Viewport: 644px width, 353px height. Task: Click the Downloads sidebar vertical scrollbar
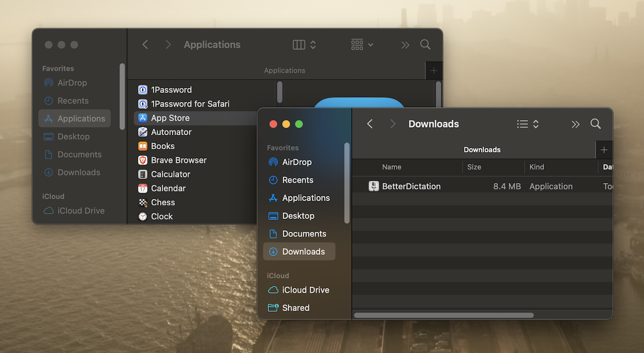pyautogui.click(x=347, y=183)
